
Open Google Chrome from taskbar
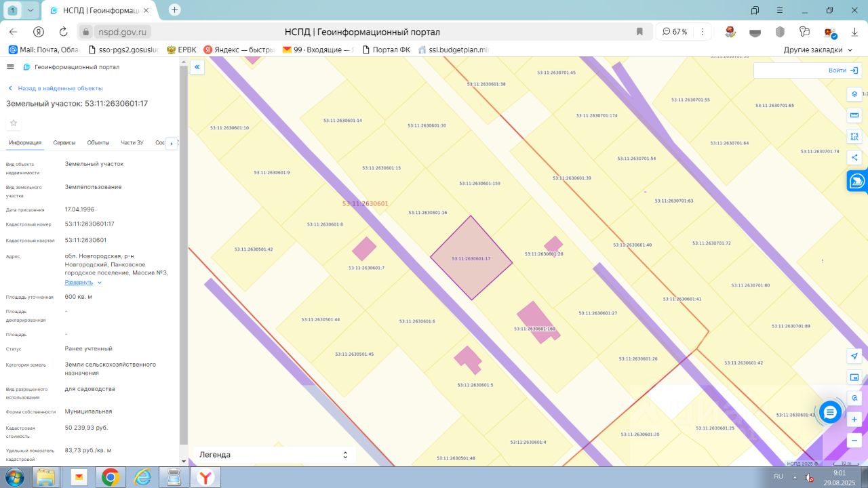(x=110, y=478)
